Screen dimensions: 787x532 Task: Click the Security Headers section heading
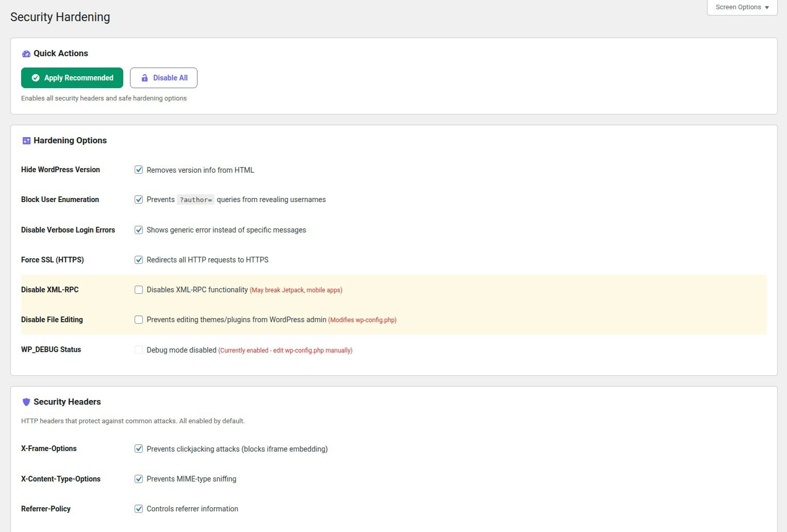pyautogui.click(x=67, y=402)
